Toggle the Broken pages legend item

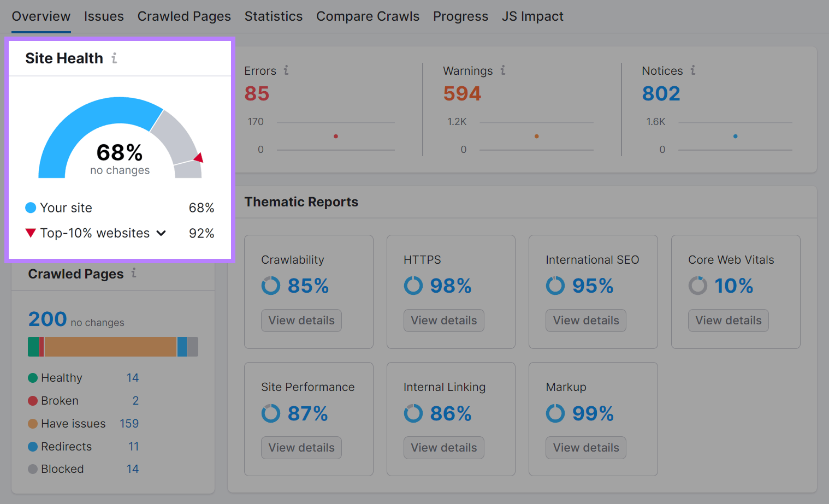(x=53, y=400)
